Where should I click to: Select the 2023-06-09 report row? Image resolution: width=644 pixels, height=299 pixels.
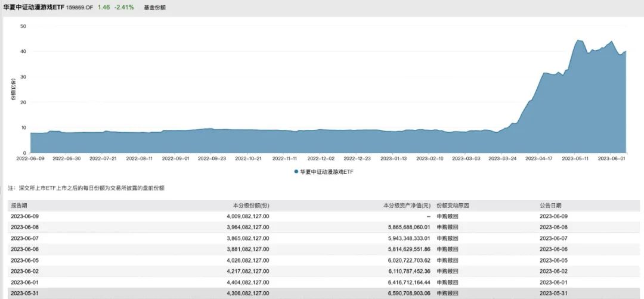click(x=24, y=216)
